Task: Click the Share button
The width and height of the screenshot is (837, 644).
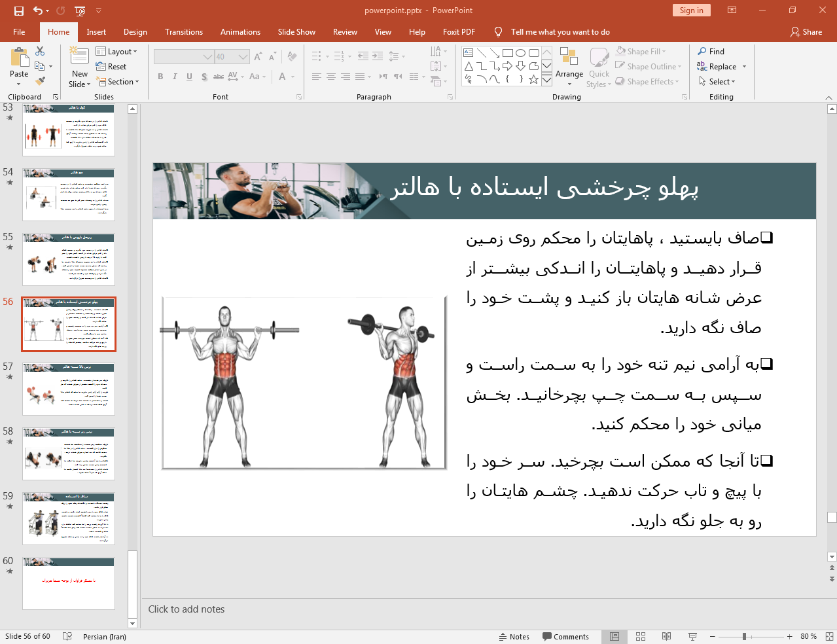Action: [806, 32]
